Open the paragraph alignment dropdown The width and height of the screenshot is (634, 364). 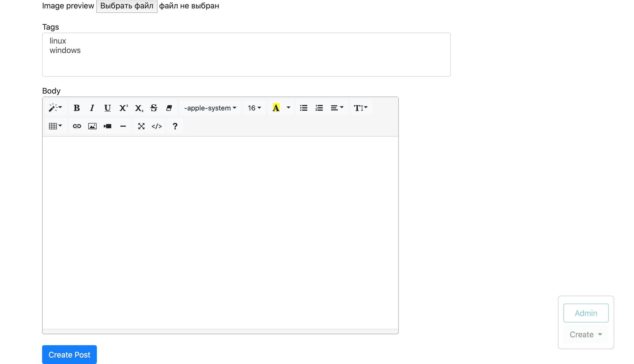(x=337, y=108)
